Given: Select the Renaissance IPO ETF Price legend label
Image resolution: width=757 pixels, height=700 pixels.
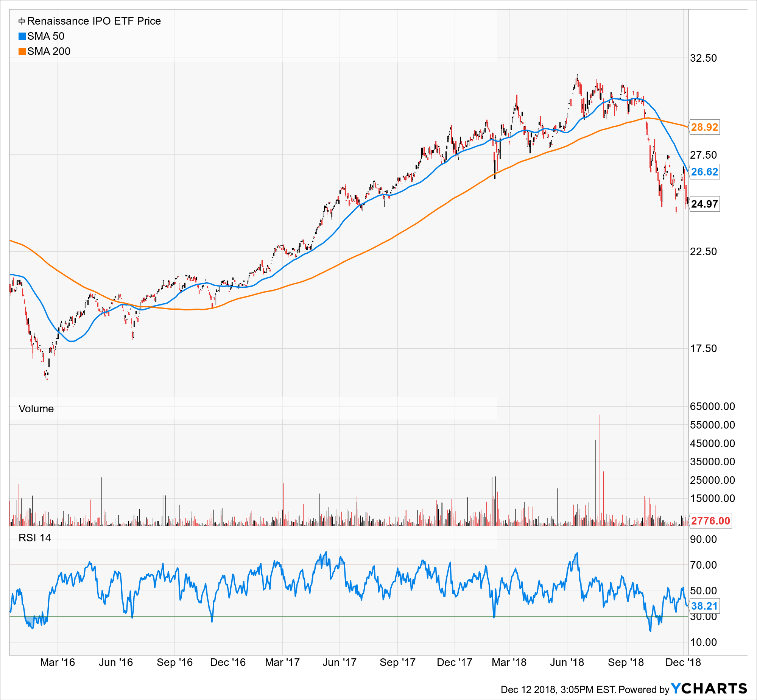Looking at the screenshot, I should point(94,21).
